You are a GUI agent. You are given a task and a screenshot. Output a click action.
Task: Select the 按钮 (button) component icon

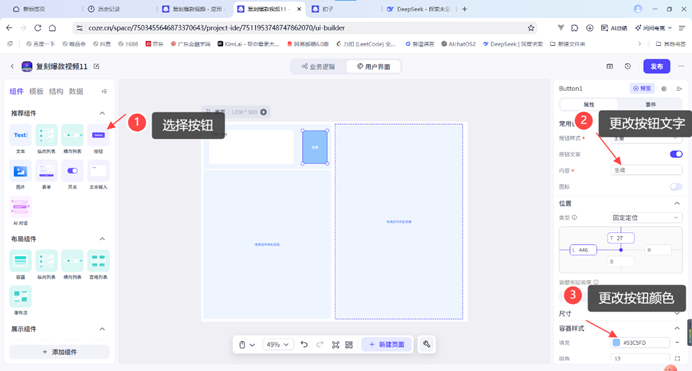tap(98, 135)
